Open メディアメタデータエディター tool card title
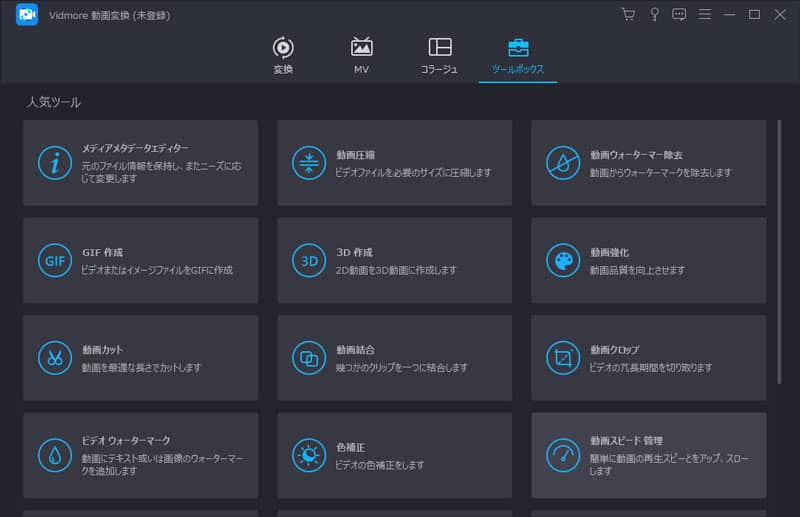The height and width of the screenshot is (517, 800). point(135,148)
